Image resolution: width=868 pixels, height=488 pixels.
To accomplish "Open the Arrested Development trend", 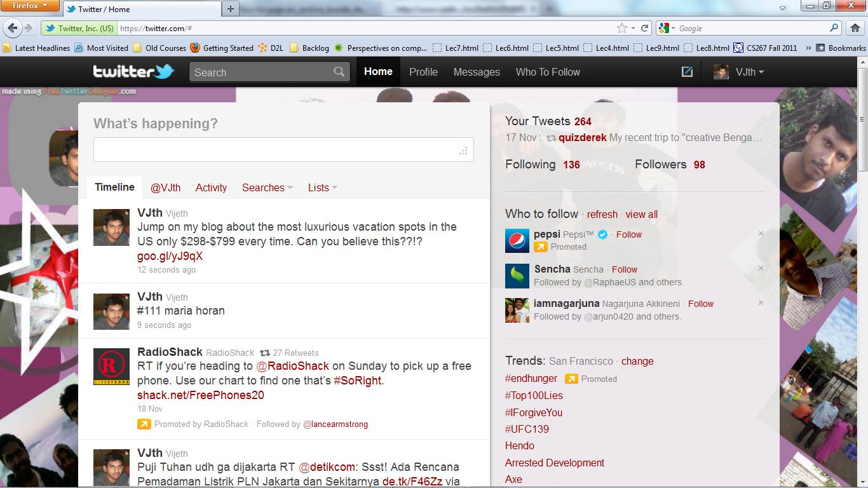I will pos(555,463).
